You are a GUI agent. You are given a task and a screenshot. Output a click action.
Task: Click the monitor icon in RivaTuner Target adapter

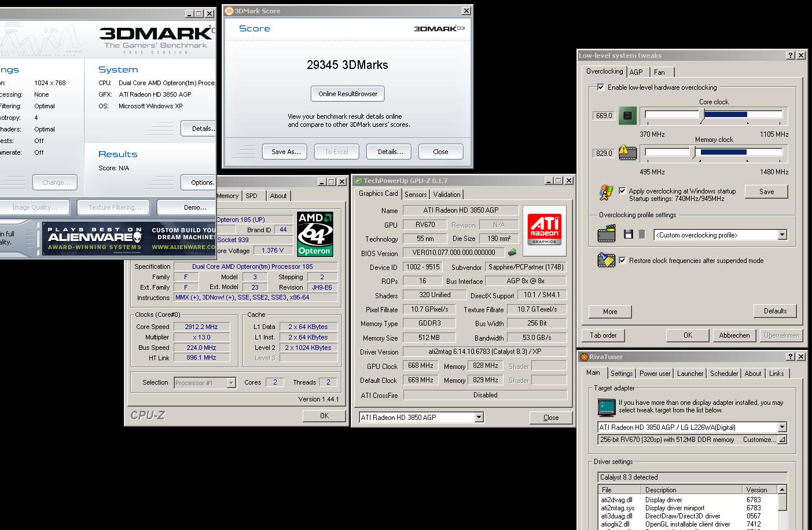(x=607, y=407)
